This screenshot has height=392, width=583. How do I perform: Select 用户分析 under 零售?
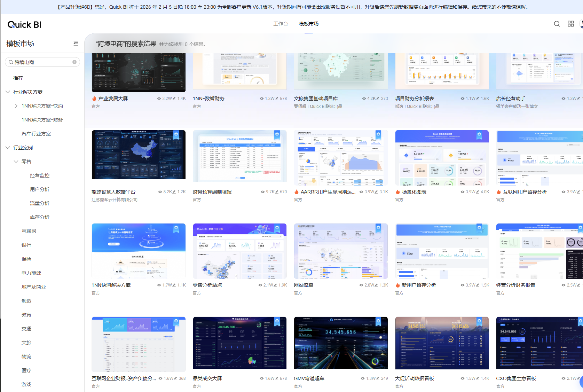40,189
